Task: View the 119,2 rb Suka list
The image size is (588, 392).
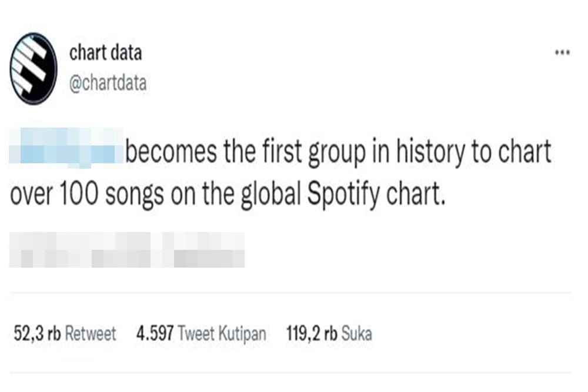Action: [x=330, y=333]
